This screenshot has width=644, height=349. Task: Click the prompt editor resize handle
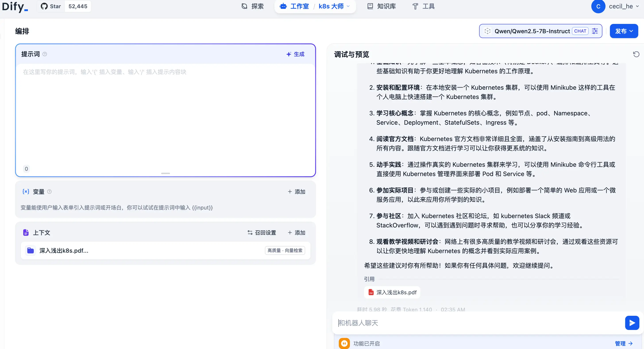[x=165, y=173]
